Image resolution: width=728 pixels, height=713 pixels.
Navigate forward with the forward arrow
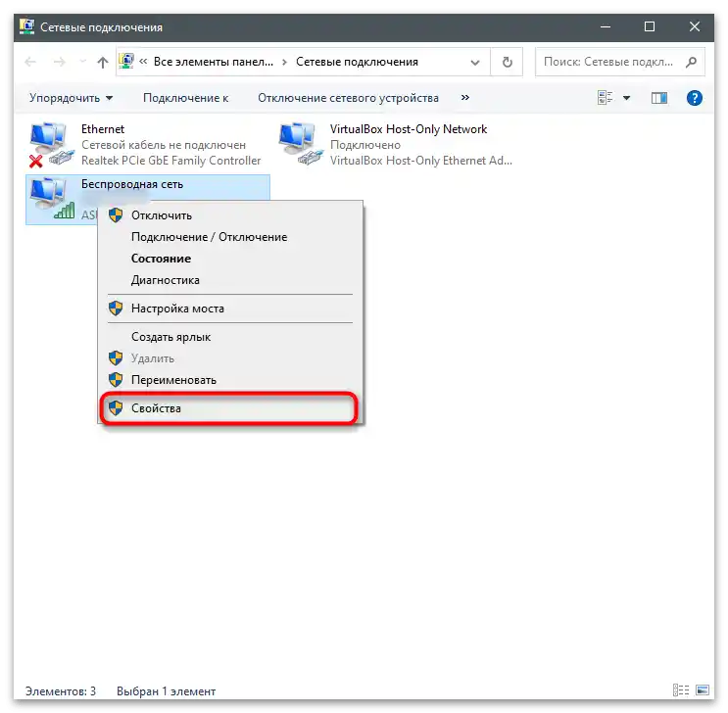[x=60, y=62]
